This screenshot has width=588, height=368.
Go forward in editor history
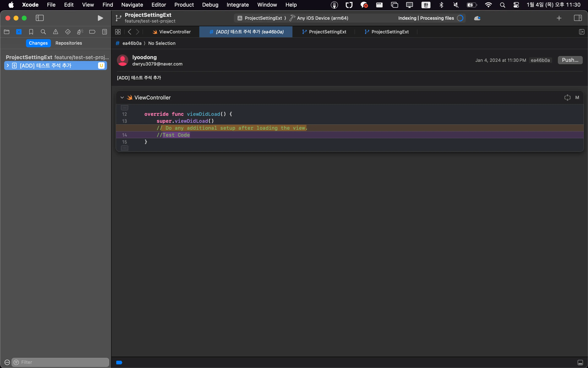tap(138, 32)
